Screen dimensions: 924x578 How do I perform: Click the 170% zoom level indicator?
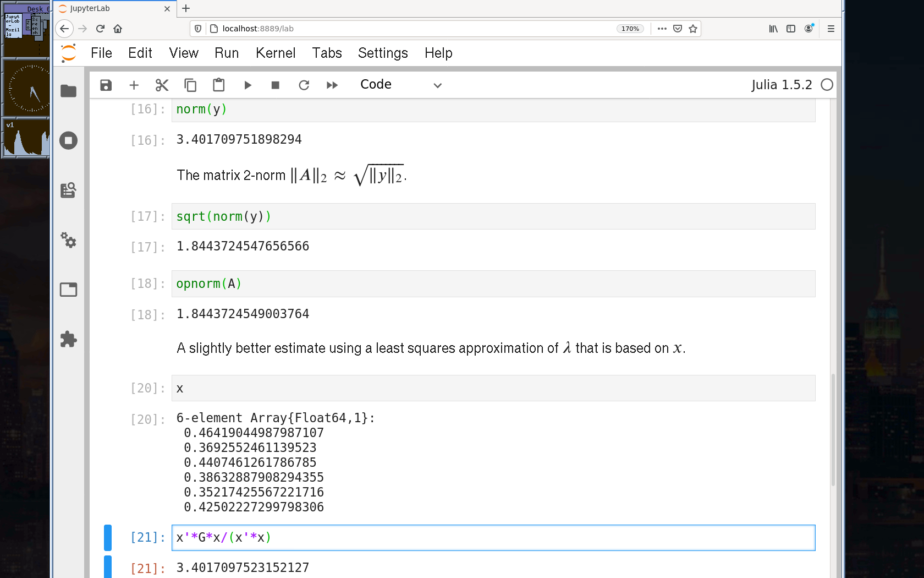[x=630, y=29]
